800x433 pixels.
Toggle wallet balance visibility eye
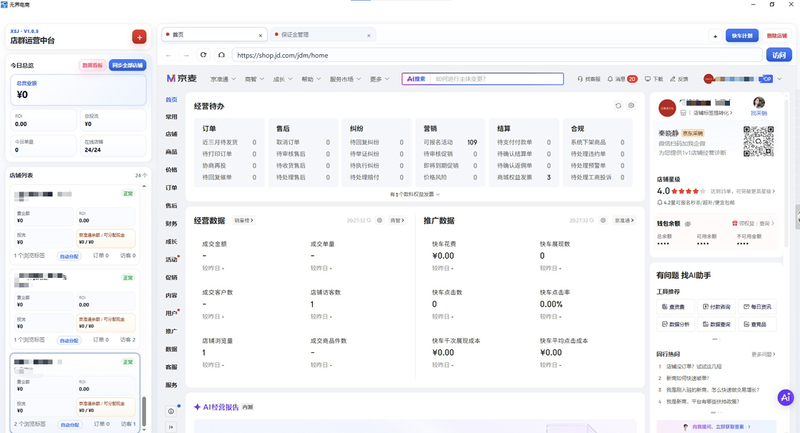click(688, 223)
